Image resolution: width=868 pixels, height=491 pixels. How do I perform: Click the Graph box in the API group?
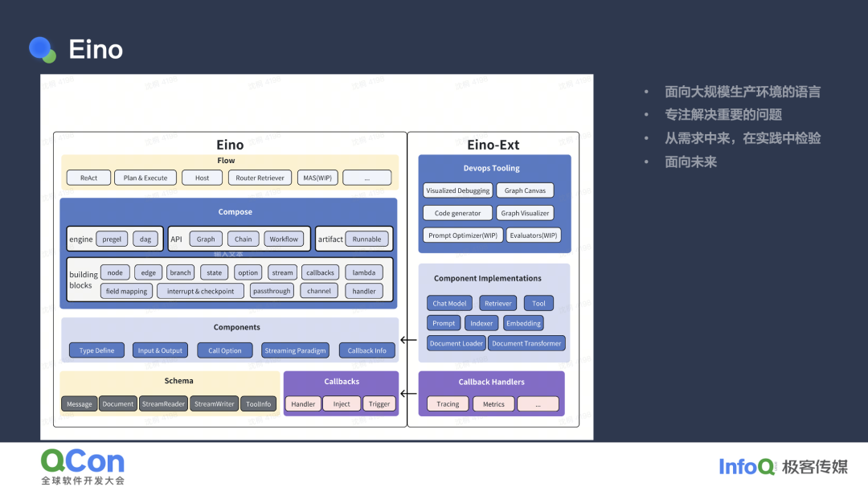click(x=206, y=239)
